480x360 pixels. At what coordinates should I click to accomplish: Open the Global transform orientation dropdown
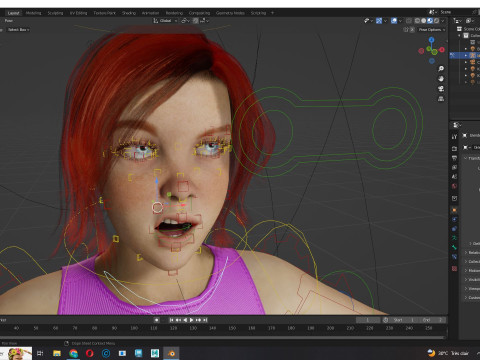tap(165, 21)
